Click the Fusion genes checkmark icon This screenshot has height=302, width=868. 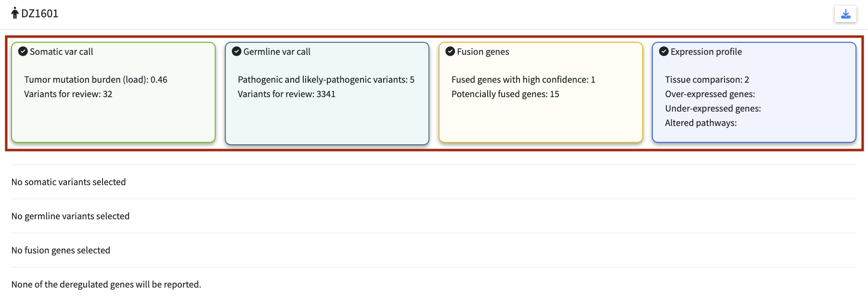tap(450, 51)
